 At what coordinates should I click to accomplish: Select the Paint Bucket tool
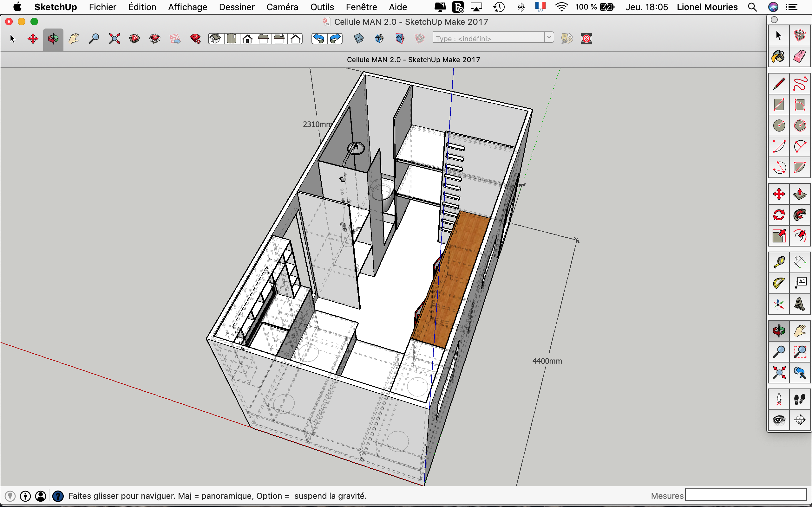(x=778, y=57)
